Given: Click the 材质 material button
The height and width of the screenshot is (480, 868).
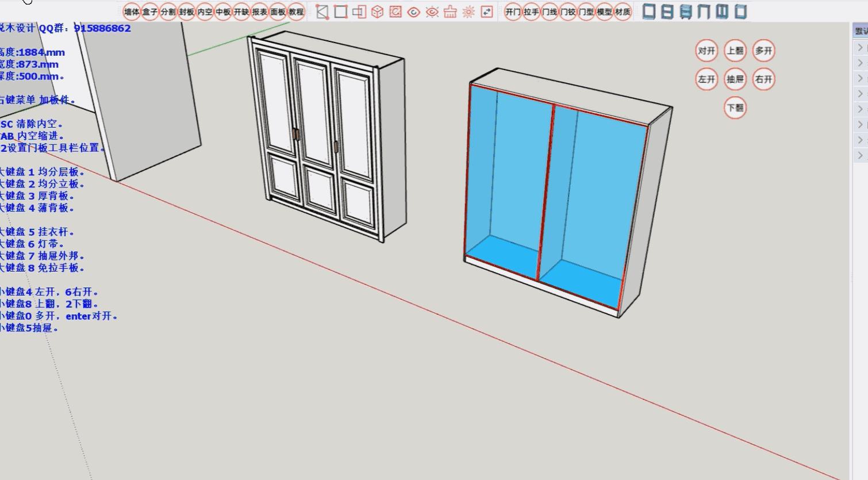Looking at the screenshot, I should [x=623, y=11].
